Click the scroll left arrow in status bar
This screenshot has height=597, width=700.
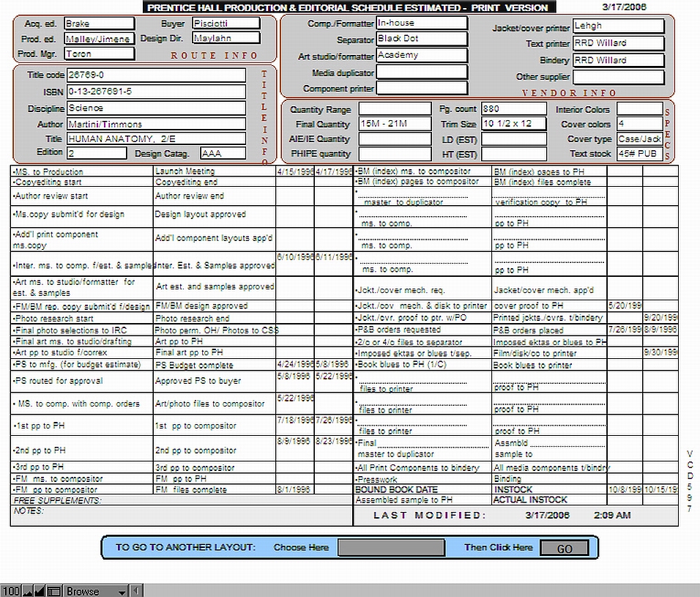tap(136, 590)
